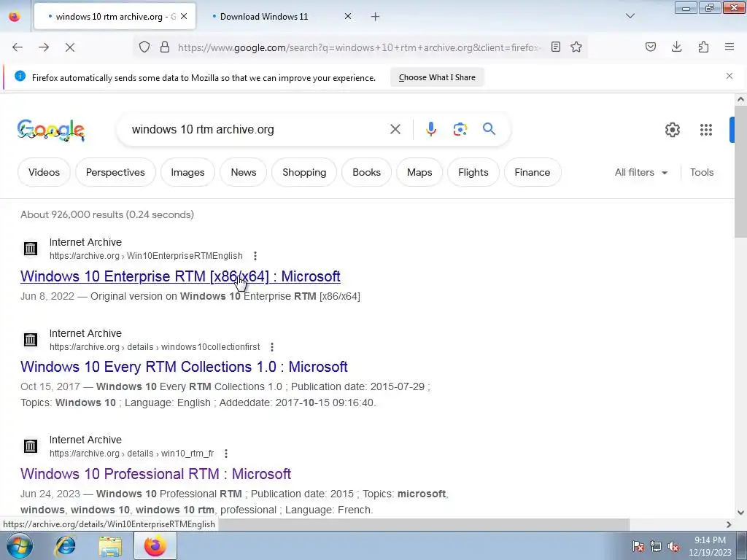Open the extensions puzzle icon
The image size is (747, 560).
pos(703,47)
